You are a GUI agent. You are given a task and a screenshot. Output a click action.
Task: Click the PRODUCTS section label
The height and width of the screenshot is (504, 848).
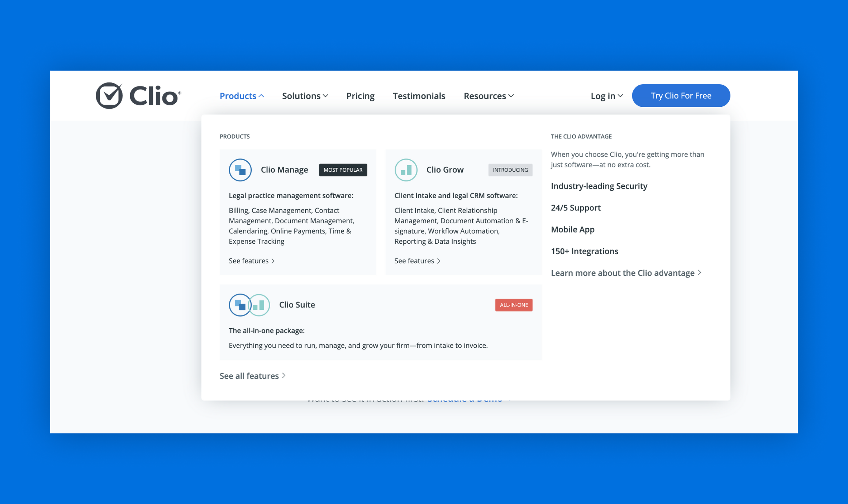pos(235,136)
